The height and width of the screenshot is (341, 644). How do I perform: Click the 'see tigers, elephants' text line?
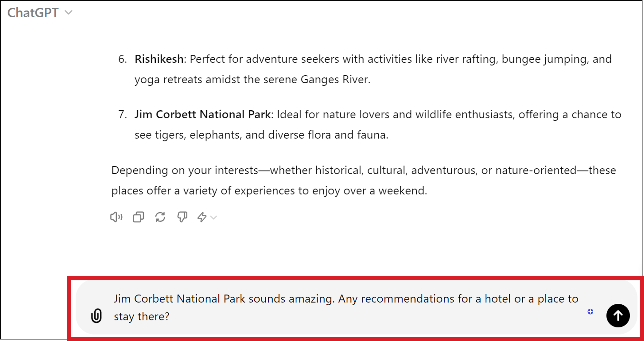261,135
